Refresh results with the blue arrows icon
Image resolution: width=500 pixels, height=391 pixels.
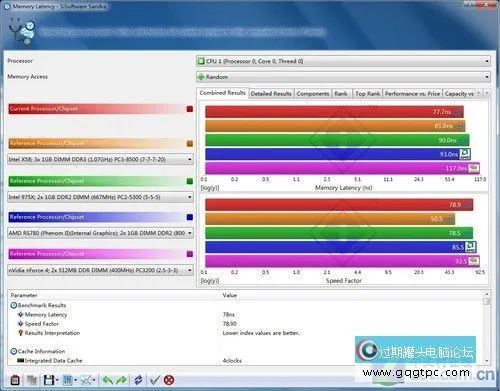tap(138, 380)
